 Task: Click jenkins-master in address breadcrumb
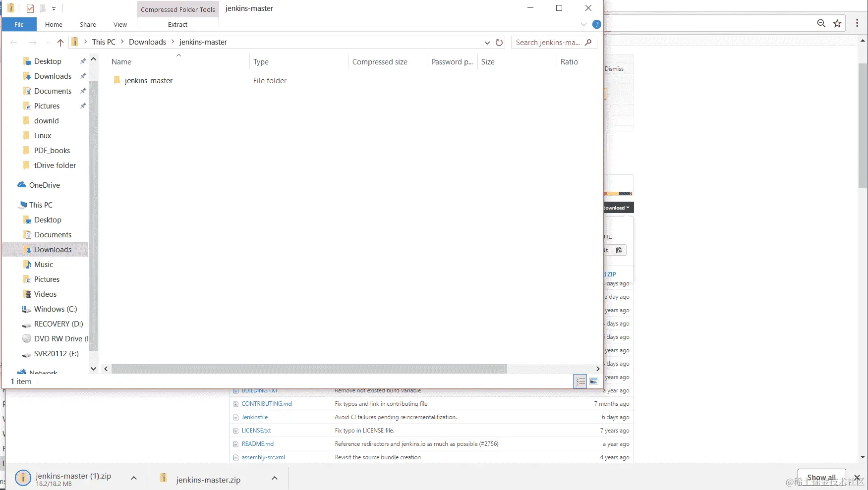203,42
